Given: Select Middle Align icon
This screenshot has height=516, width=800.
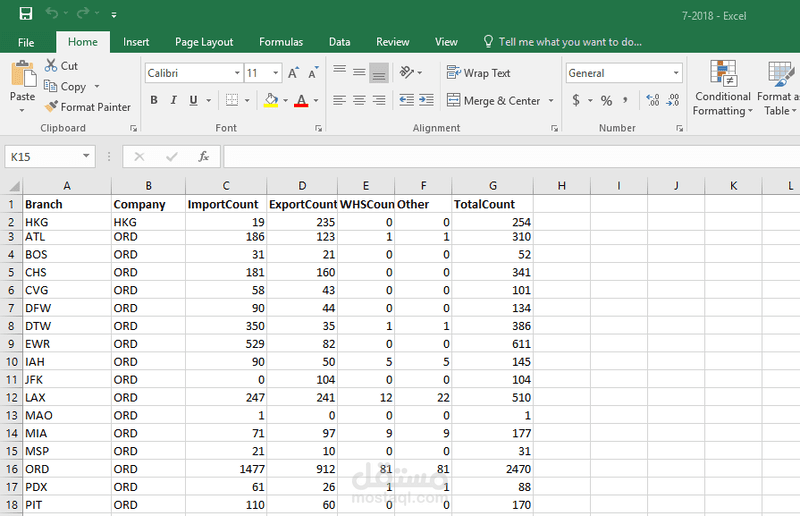Looking at the screenshot, I should [x=359, y=72].
